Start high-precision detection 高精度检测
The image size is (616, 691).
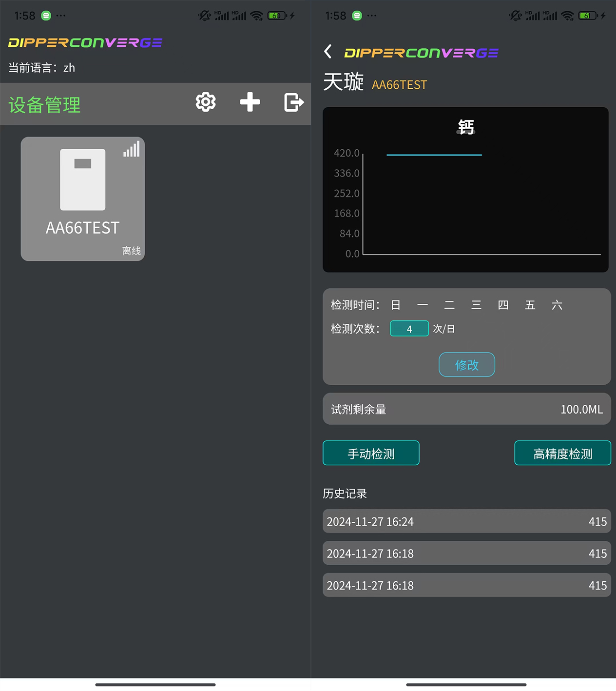click(562, 454)
